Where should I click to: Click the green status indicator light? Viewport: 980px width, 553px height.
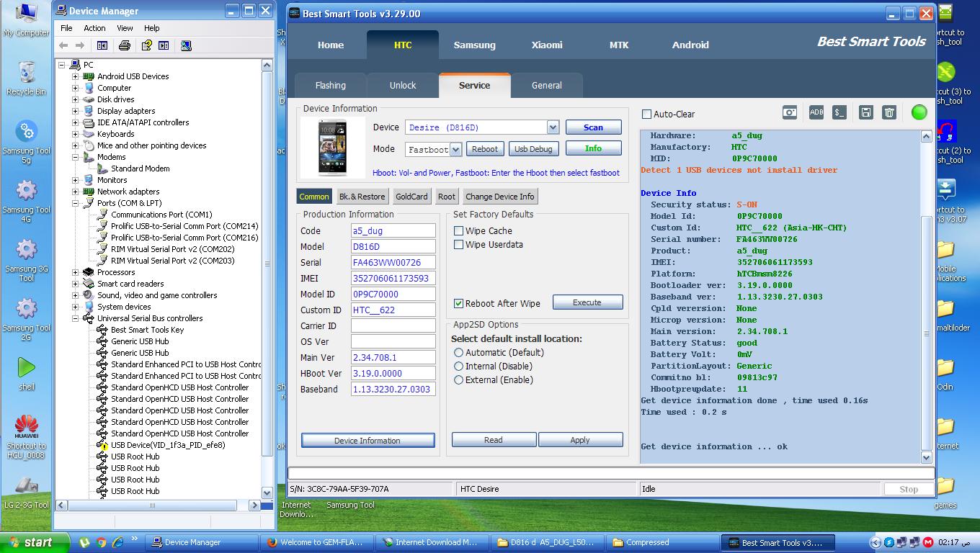coord(919,112)
